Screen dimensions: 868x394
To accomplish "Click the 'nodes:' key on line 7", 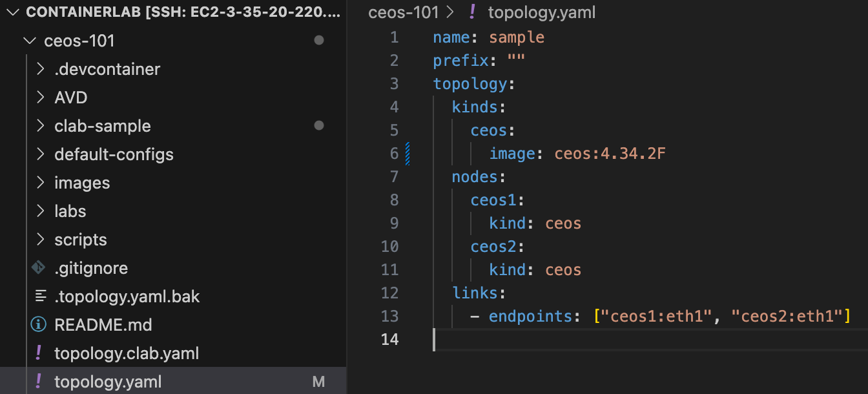I will 479,176.
